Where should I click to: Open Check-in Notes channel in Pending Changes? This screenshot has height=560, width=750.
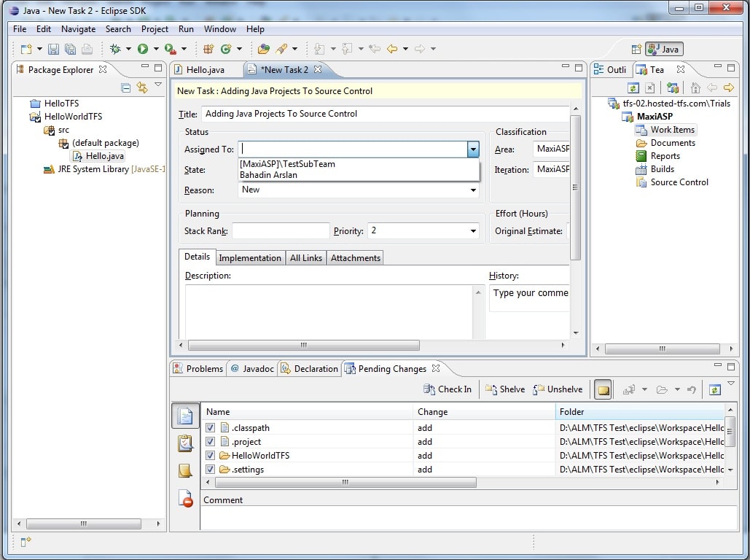(x=185, y=471)
